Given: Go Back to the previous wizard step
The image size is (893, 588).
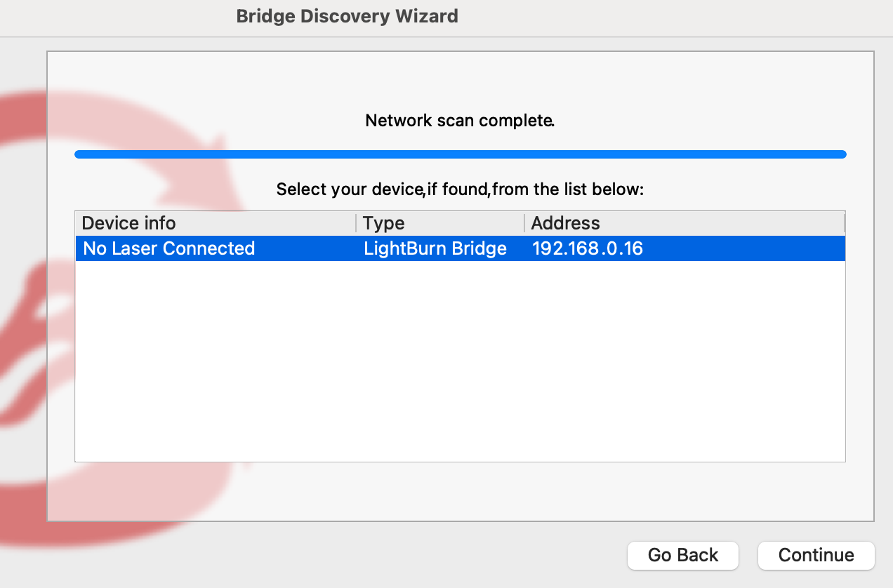Looking at the screenshot, I should 683,555.
